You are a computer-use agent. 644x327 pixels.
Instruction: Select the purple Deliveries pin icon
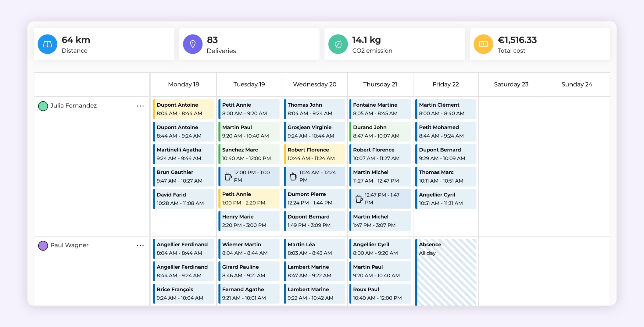point(193,44)
